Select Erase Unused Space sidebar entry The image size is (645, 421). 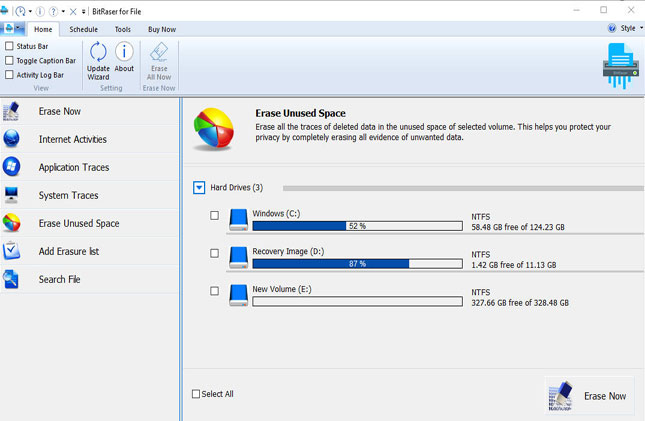coord(89,223)
